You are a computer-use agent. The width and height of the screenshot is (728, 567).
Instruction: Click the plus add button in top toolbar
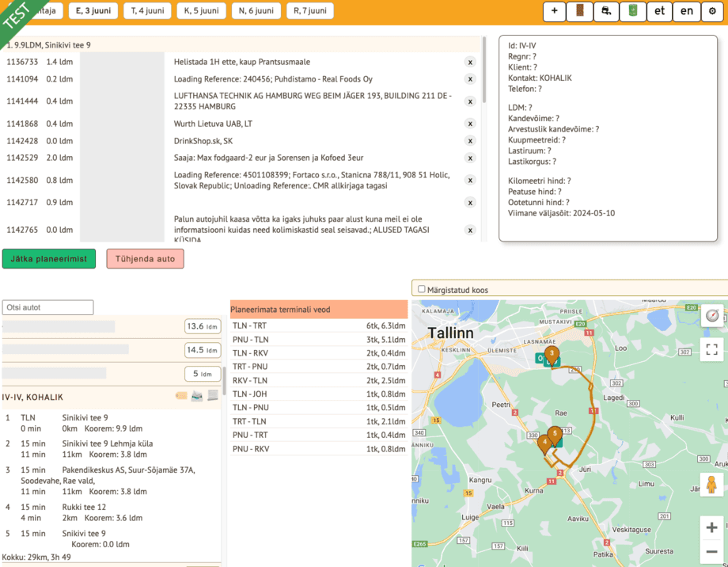(555, 11)
